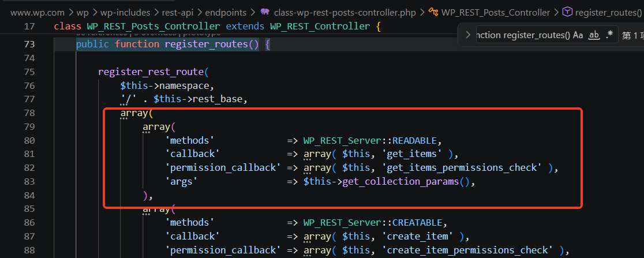Open register_routes() symbol breadcrumb

click(608, 13)
